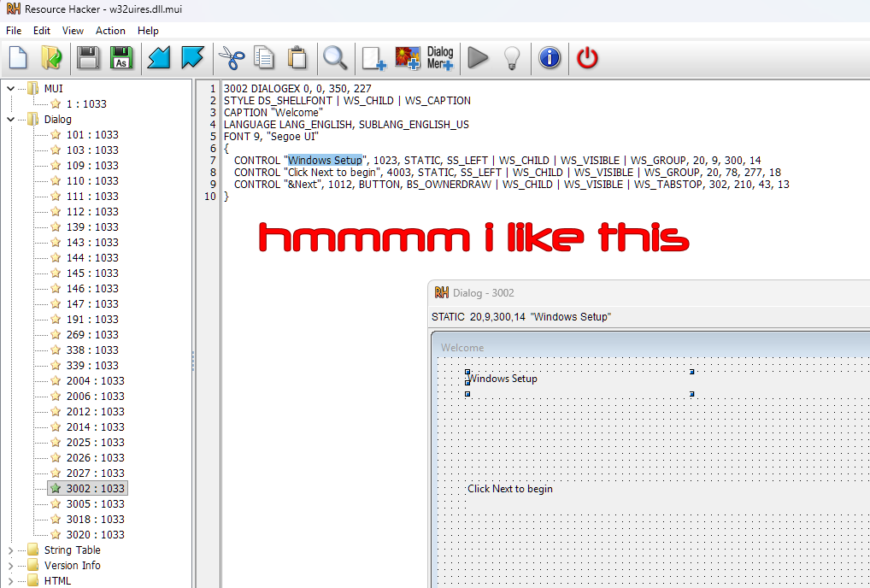Select dialog resource 145 : 1033
This screenshot has height=588, width=870.
tap(92, 273)
